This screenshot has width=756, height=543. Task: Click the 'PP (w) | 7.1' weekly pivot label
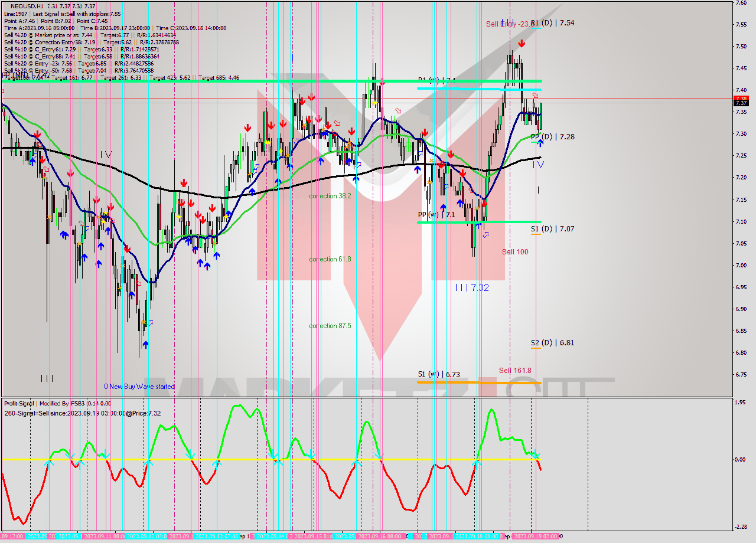pos(436,215)
